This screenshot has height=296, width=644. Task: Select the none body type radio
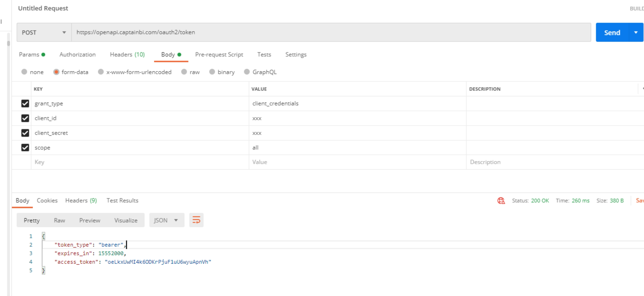coord(24,72)
